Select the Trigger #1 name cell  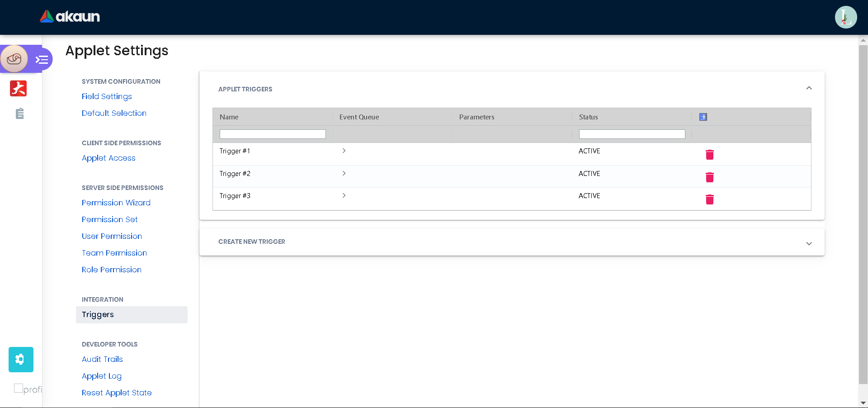click(235, 151)
